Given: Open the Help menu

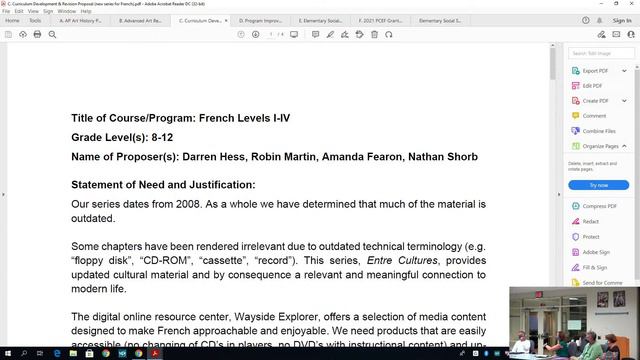Looking at the screenshot, I should click(x=86, y=11).
